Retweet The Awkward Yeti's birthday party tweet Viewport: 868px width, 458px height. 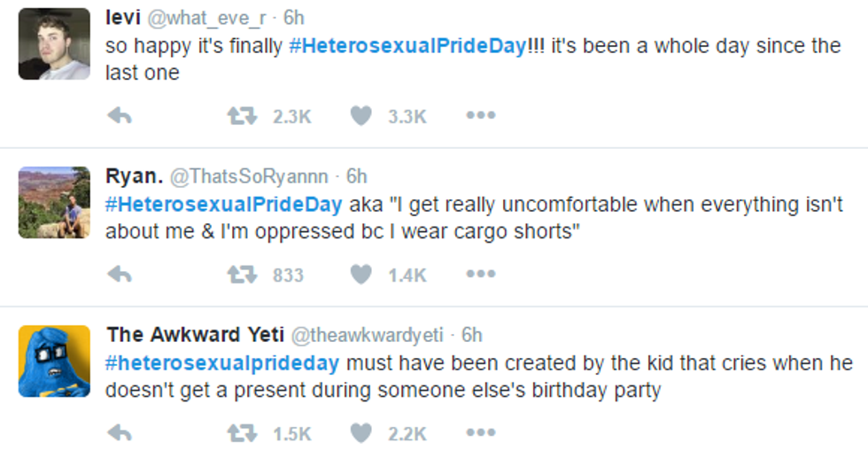pyautogui.click(x=243, y=433)
